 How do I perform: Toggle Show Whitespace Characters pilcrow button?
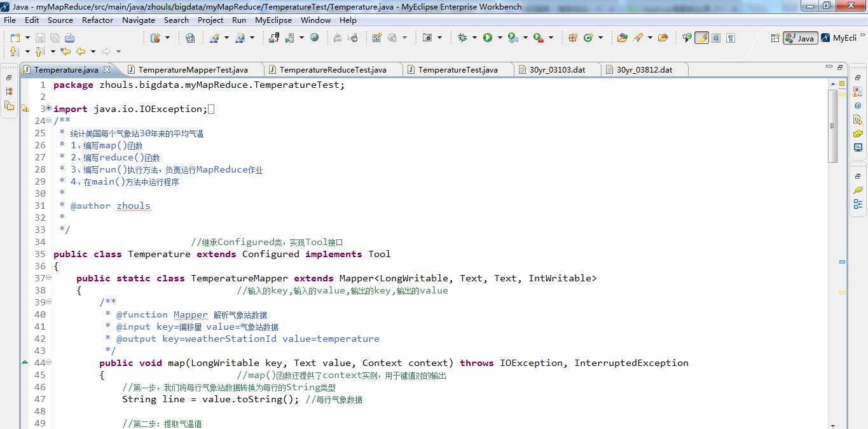pos(731,38)
